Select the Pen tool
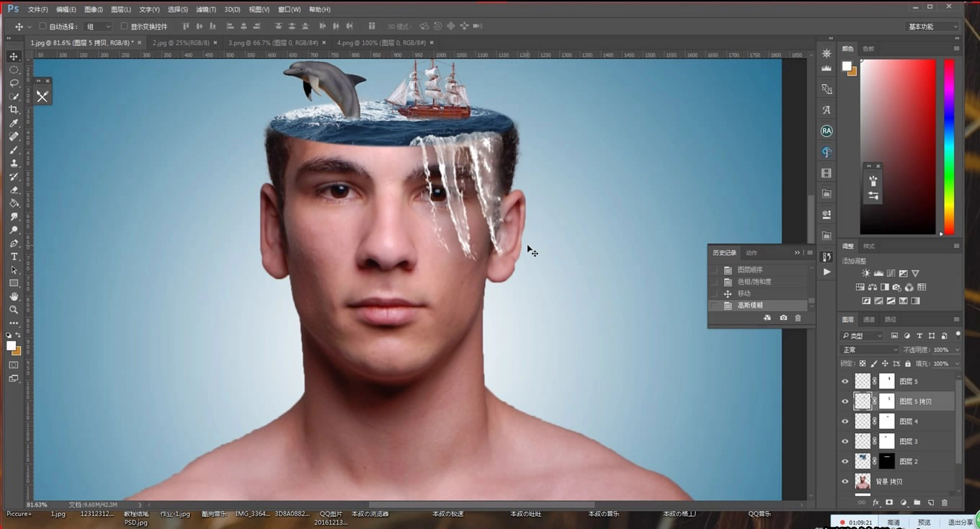The width and height of the screenshot is (980, 529). click(x=14, y=244)
